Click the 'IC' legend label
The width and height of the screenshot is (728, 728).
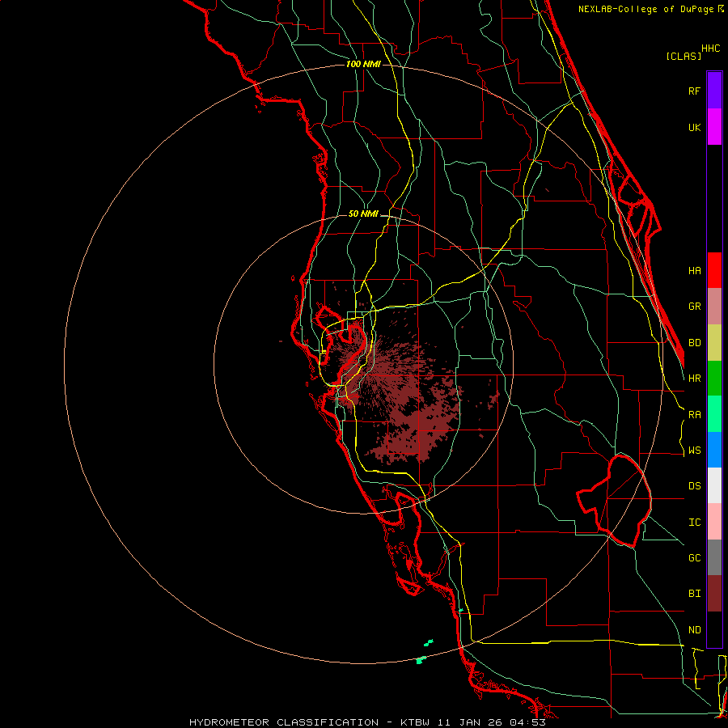tap(694, 523)
